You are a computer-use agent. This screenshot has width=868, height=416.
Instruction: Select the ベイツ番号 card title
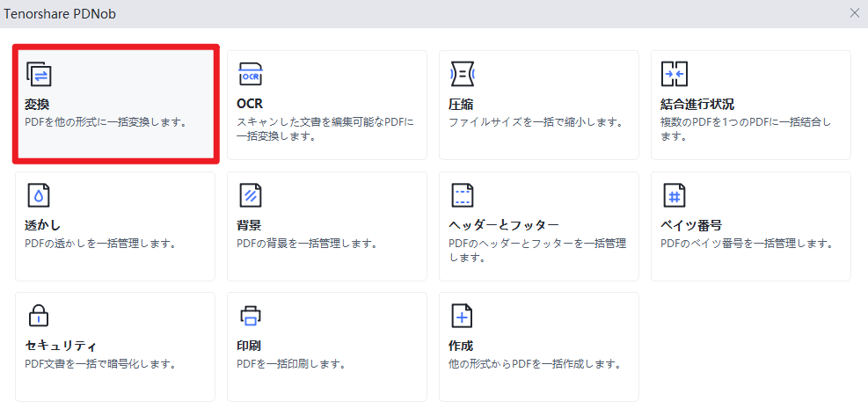pyautogui.click(x=691, y=225)
